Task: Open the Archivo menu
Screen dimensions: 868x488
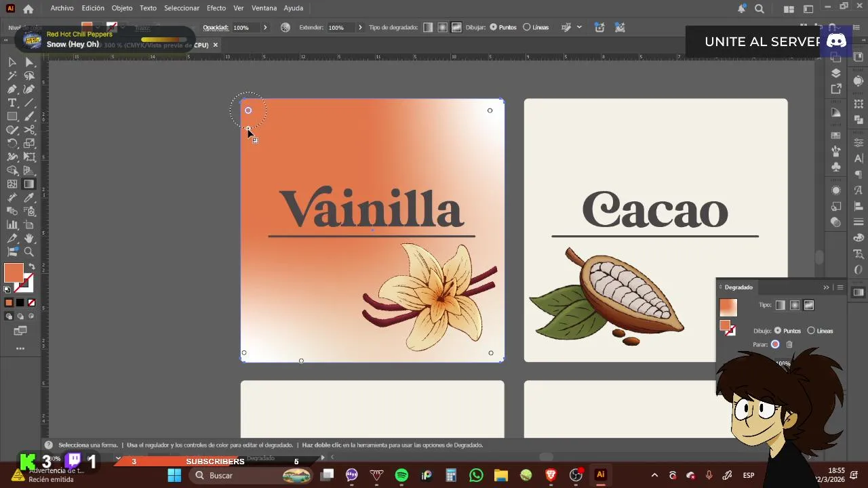Action: coord(62,8)
